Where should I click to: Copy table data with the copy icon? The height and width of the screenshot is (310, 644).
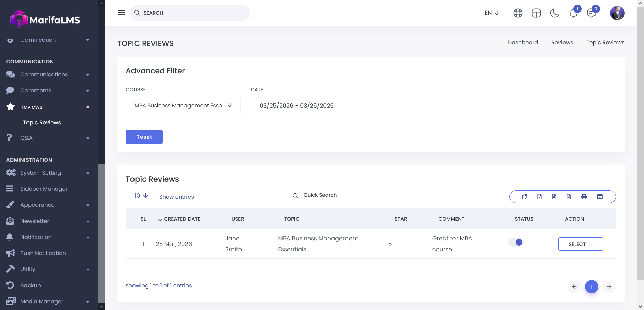525,197
